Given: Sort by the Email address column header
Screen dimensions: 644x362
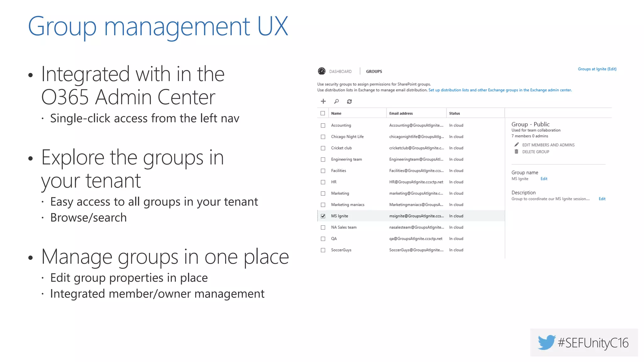Looking at the screenshot, I should [x=401, y=113].
